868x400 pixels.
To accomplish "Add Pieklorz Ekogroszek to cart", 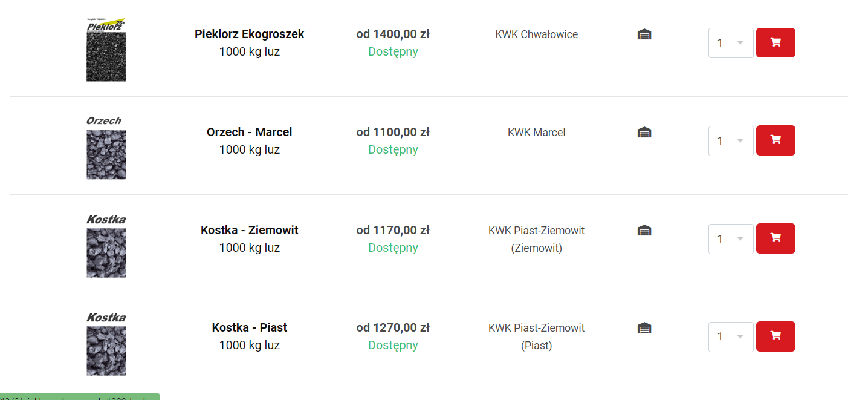I will tap(776, 43).
